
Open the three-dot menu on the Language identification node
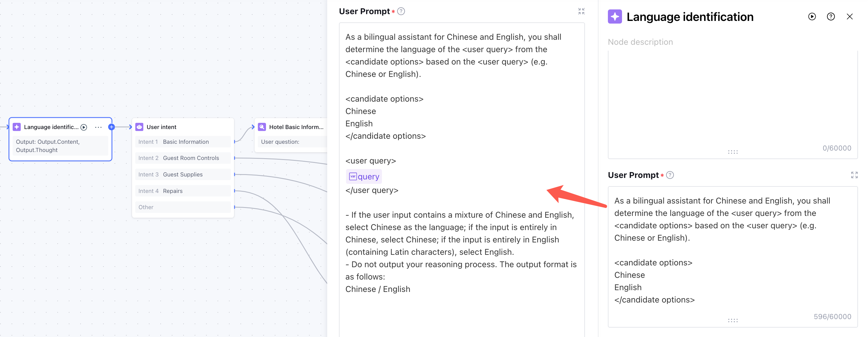pos(98,127)
